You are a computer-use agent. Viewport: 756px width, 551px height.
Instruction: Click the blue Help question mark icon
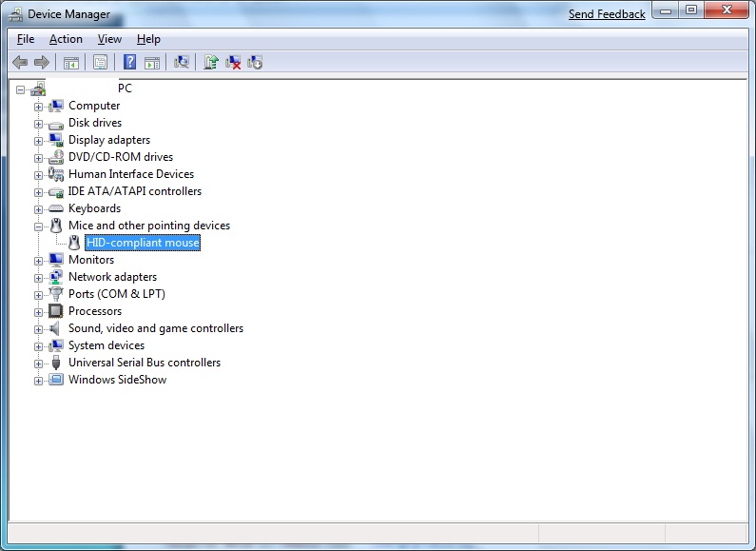click(x=129, y=63)
